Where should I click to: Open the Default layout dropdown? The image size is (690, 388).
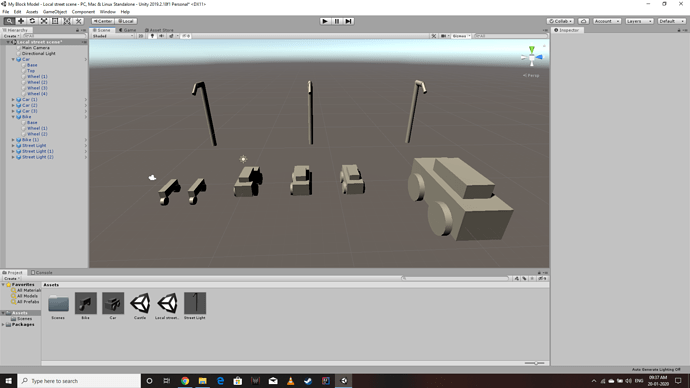point(671,21)
